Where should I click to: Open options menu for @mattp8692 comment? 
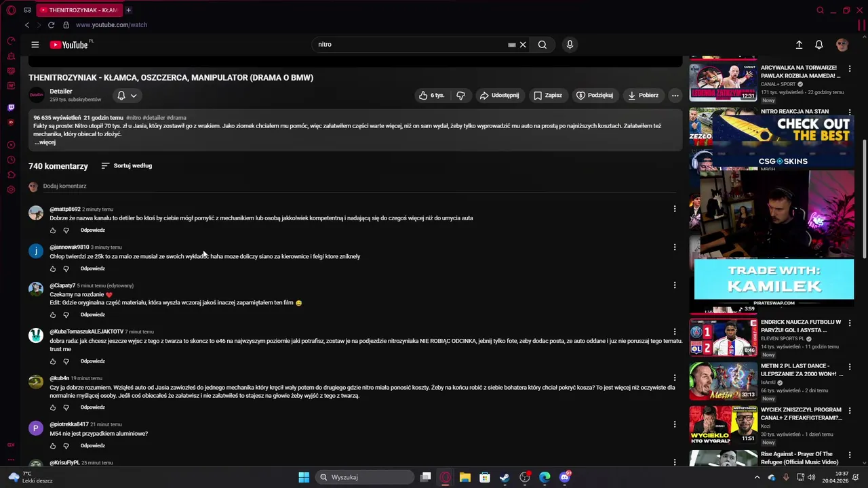point(674,209)
